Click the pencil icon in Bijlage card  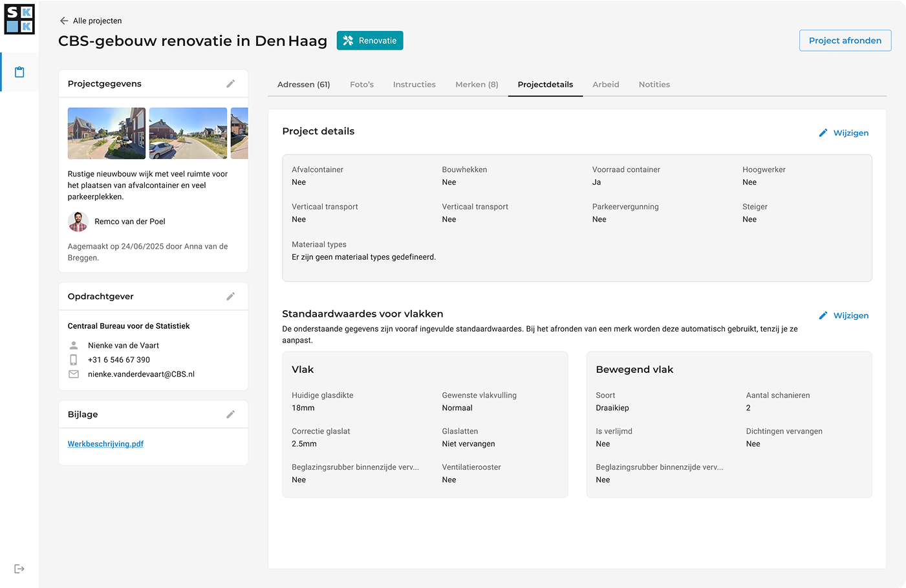coord(230,414)
